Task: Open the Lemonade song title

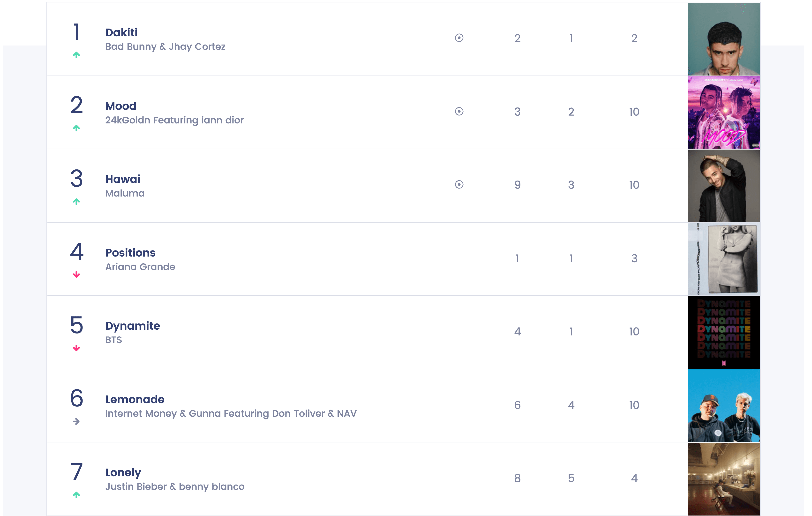Action: coord(135,399)
